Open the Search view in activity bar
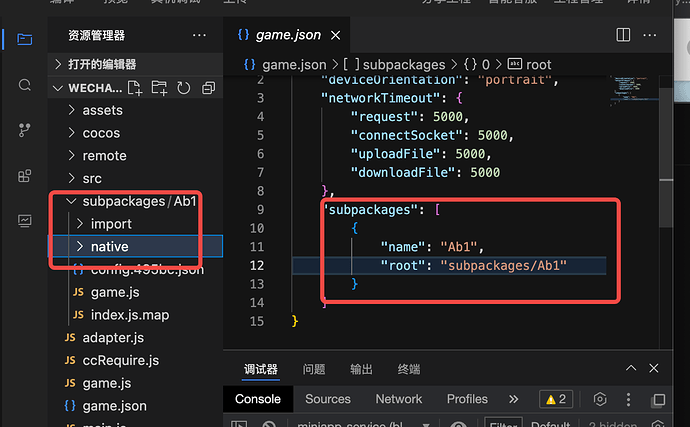This screenshot has height=427, width=690. click(25, 85)
